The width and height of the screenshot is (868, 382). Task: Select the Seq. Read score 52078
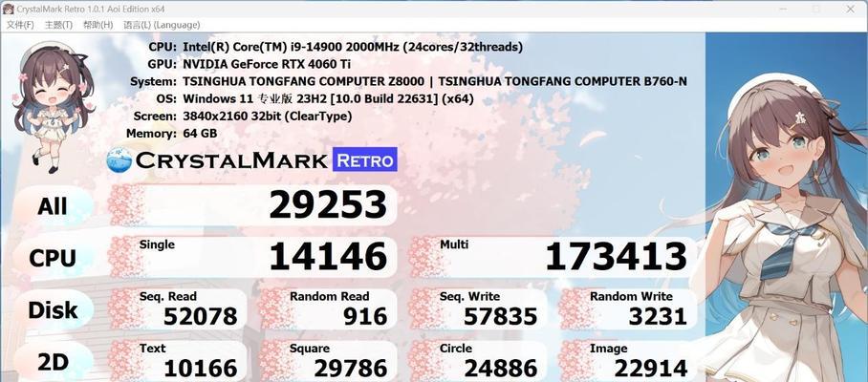(x=201, y=317)
